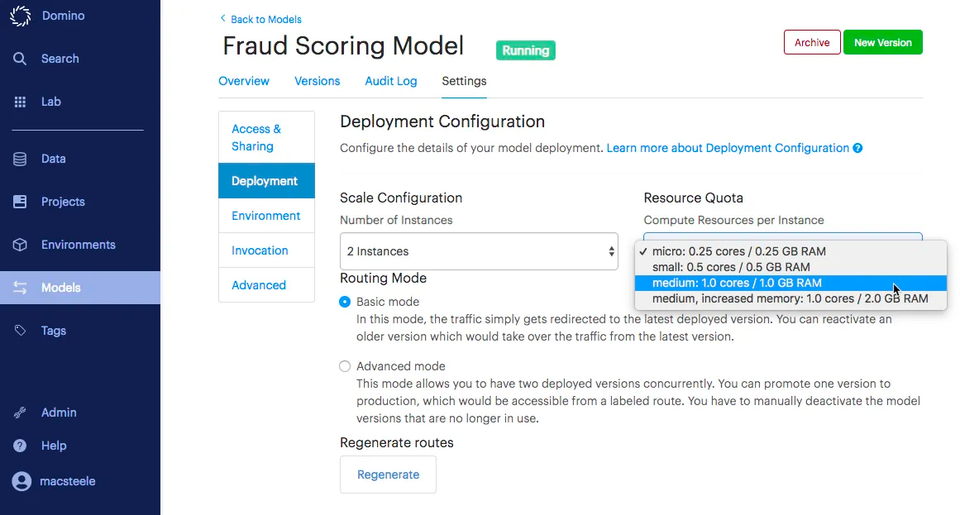Viewport: 960px width, 515px height.
Task: Select Advanced mode radio button
Action: tap(345, 367)
